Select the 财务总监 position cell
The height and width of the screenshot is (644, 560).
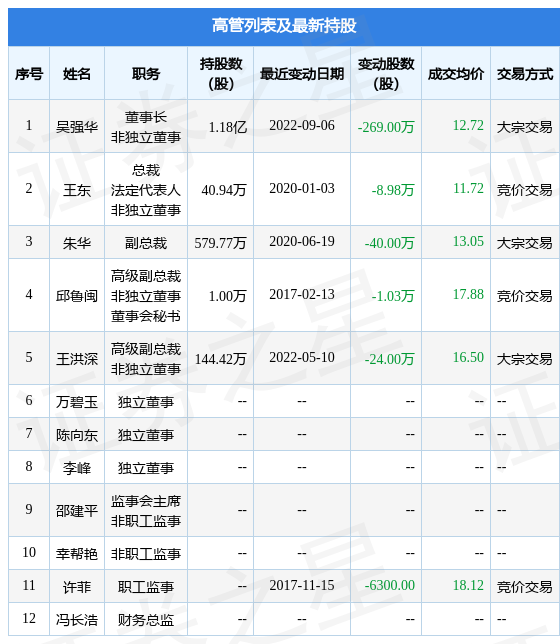tap(146, 620)
